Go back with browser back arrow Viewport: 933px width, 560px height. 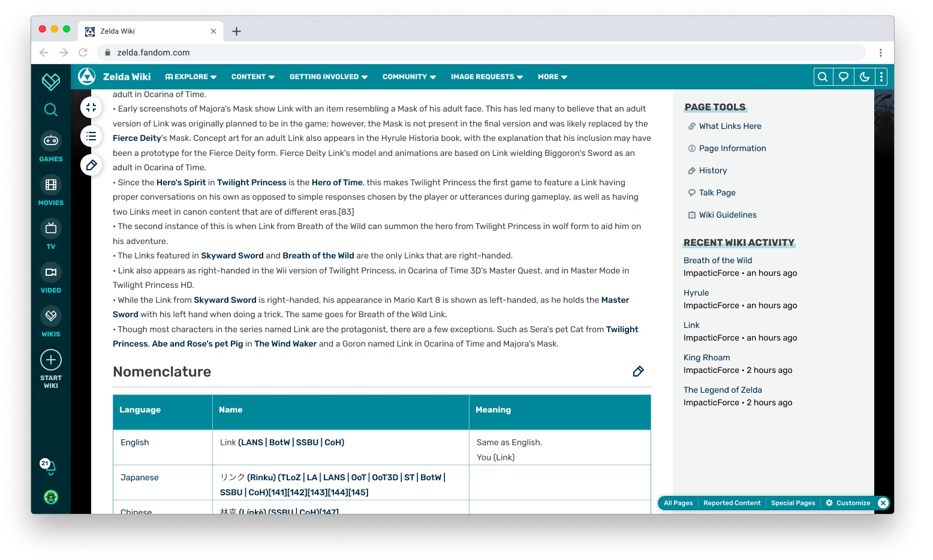tap(44, 53)
